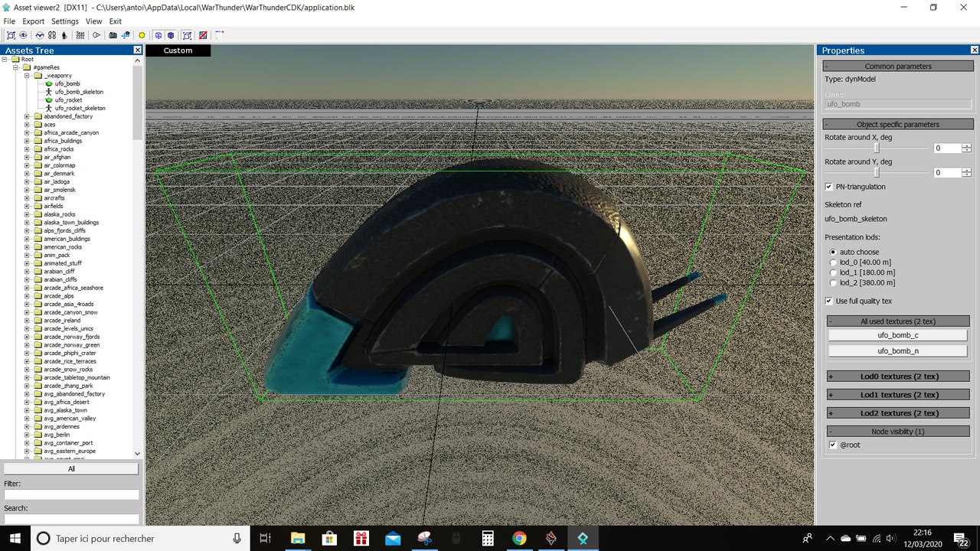Viewport: 980px width, 551px height.
Task: Click the solid blue cube toolbar icon
Action: (x=171, y=35)
